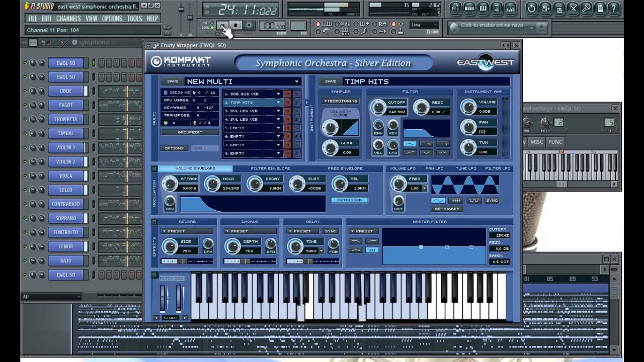Open the FILE menu
Screen dimensions: 644x362
tap(32, 18)
